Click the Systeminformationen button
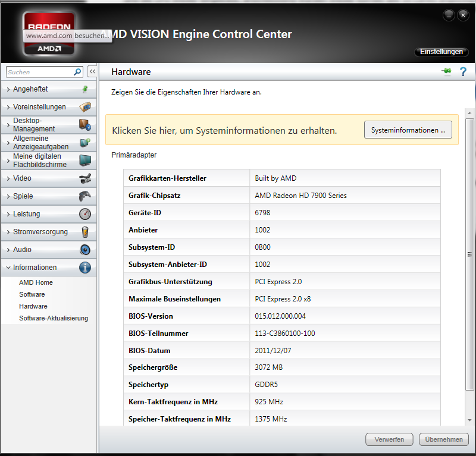 [408, 130]
